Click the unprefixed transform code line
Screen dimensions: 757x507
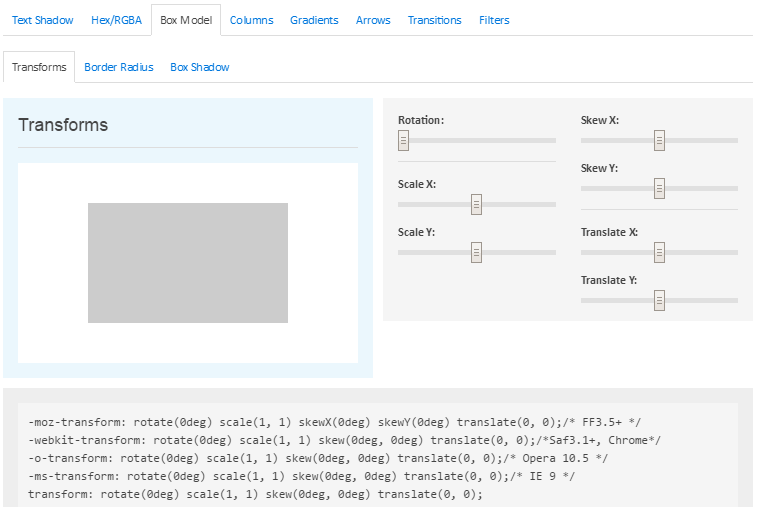coord(255,494)
